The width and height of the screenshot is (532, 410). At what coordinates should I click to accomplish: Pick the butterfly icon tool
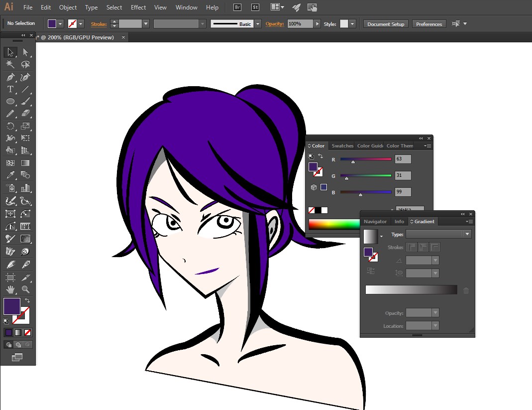point(10,252)
